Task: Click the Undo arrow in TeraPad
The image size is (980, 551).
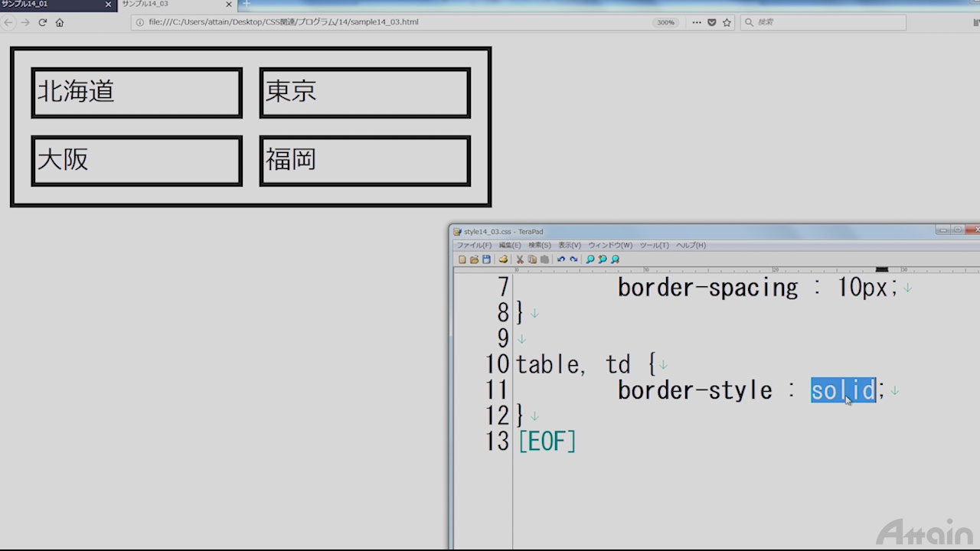Action: (561, 259)
